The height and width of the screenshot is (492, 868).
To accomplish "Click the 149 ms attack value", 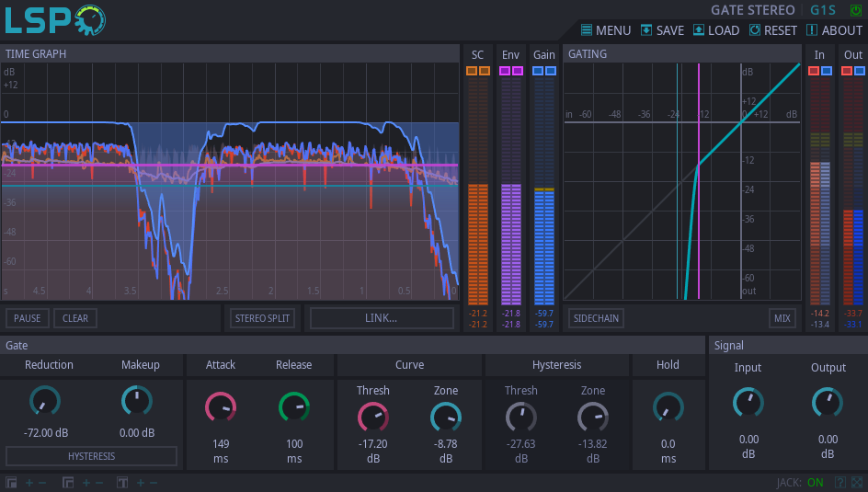I will coord(221,451).
